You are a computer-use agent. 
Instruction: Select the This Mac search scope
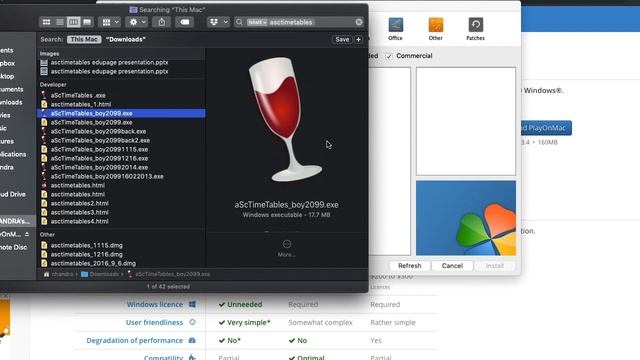pyautogui.click(x=84, y=39)
